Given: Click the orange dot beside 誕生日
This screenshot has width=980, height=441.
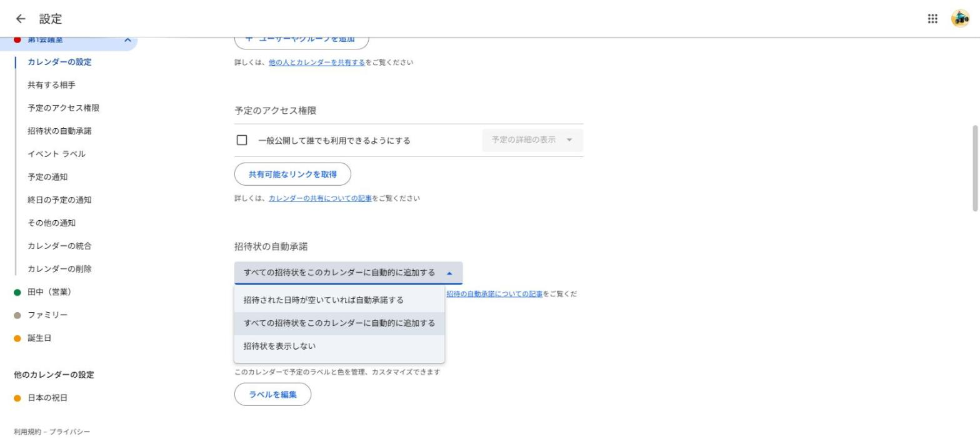Looking at the screenshot, I should coord(17,338).
